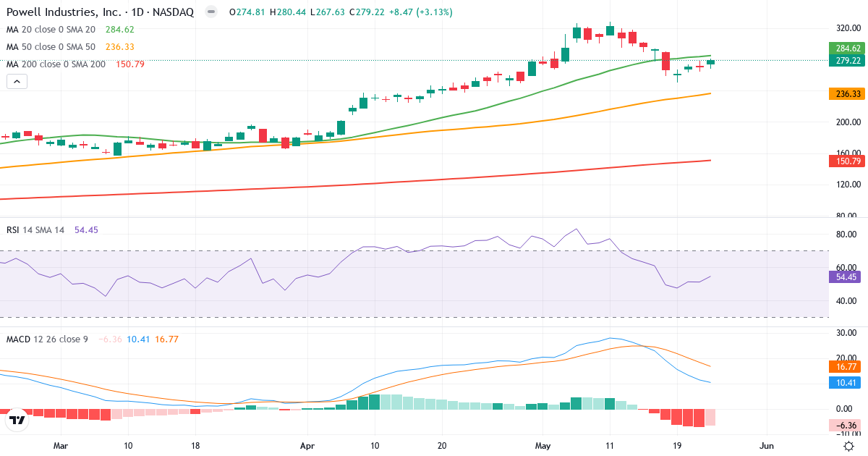Select the MACD 12 26 close 9 legend
The width and height of the screenshot is (868, 456).
[x=47, y=339]
